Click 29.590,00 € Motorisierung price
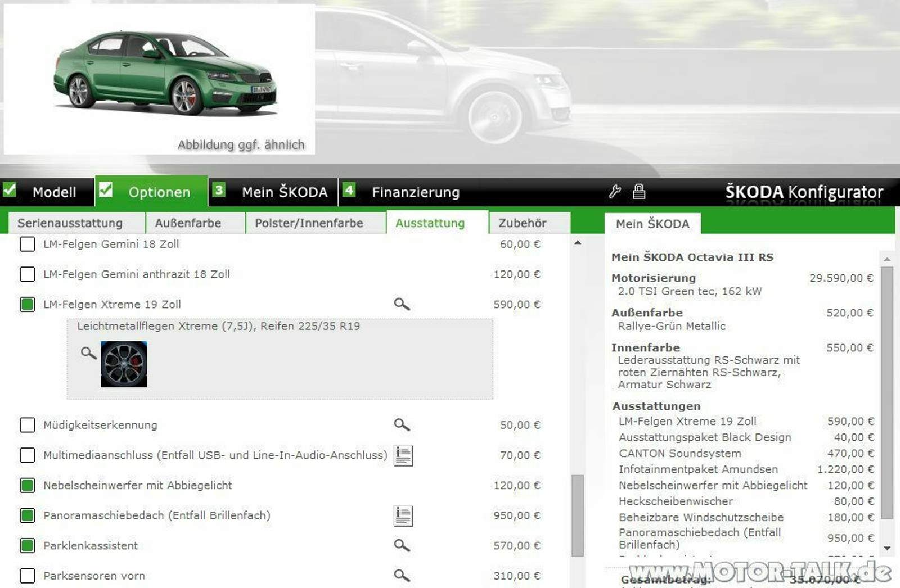900x588 pixels. click(x=841, y=278)
